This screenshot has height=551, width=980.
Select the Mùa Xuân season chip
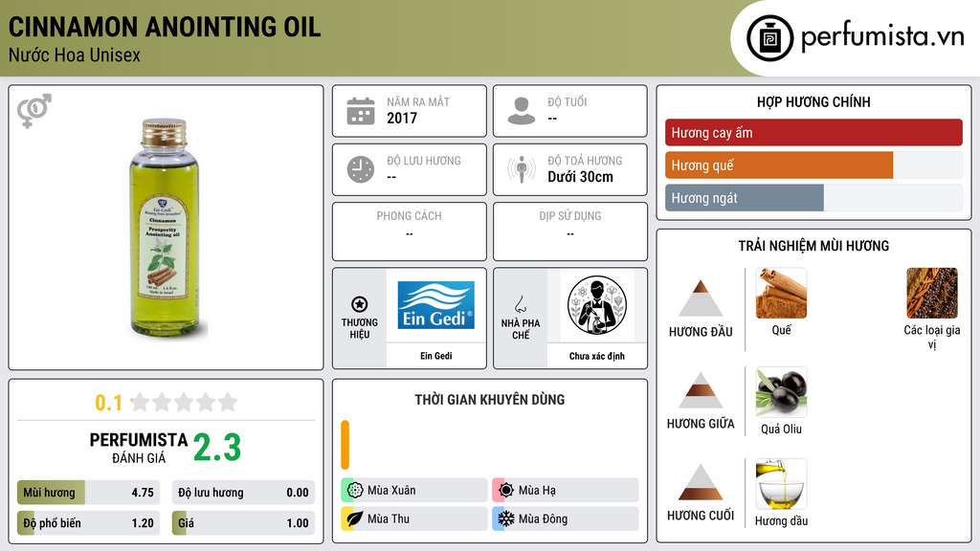[414, 491]
